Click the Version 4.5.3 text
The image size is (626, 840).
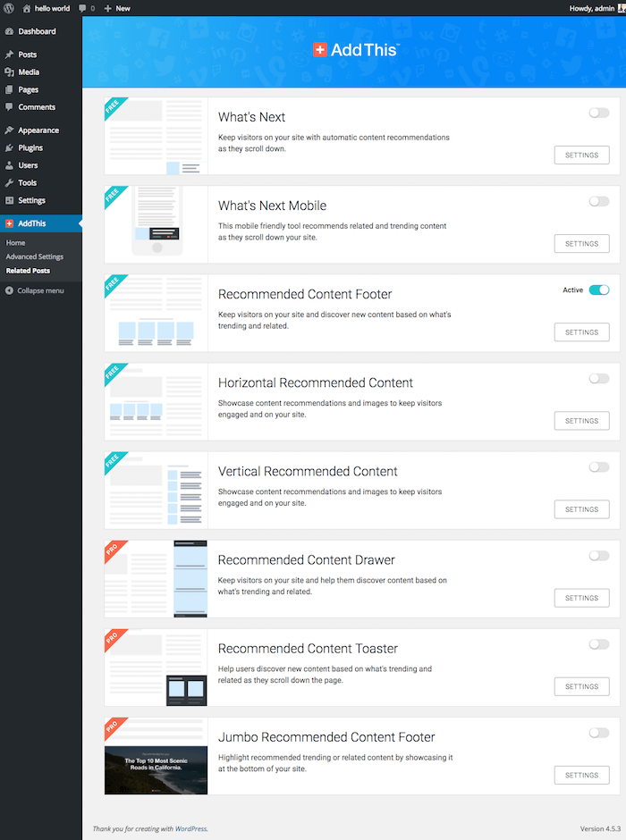600,828
